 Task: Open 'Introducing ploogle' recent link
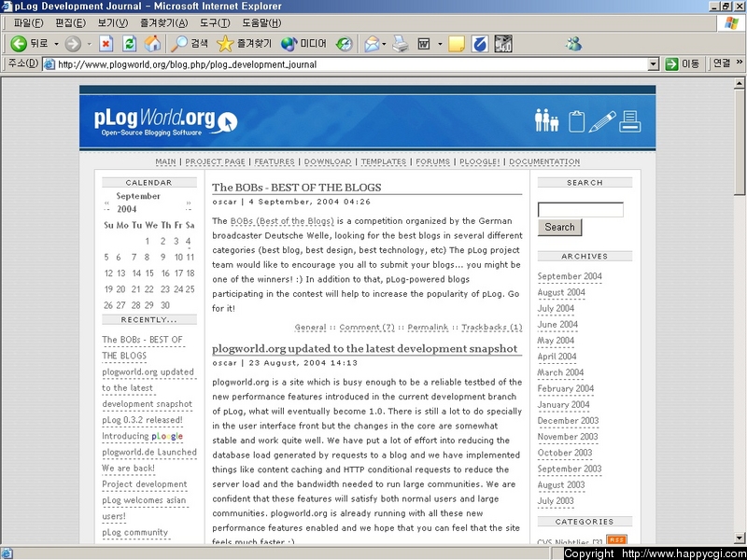(x=142, y=436)
